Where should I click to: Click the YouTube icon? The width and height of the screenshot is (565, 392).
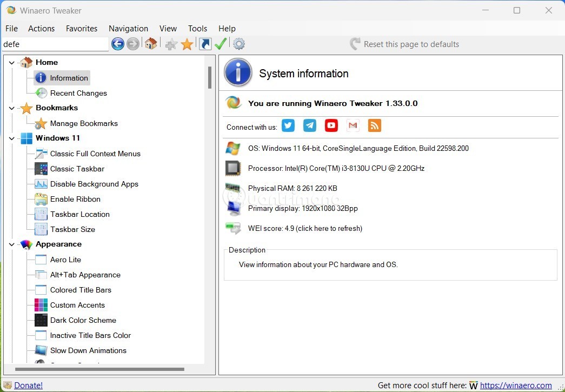coord(331,126)
